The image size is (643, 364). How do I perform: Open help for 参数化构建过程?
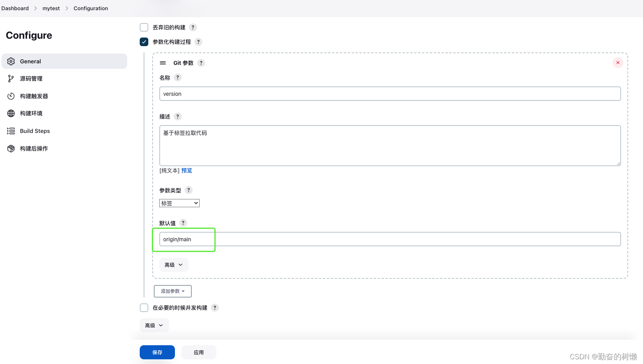198,42
